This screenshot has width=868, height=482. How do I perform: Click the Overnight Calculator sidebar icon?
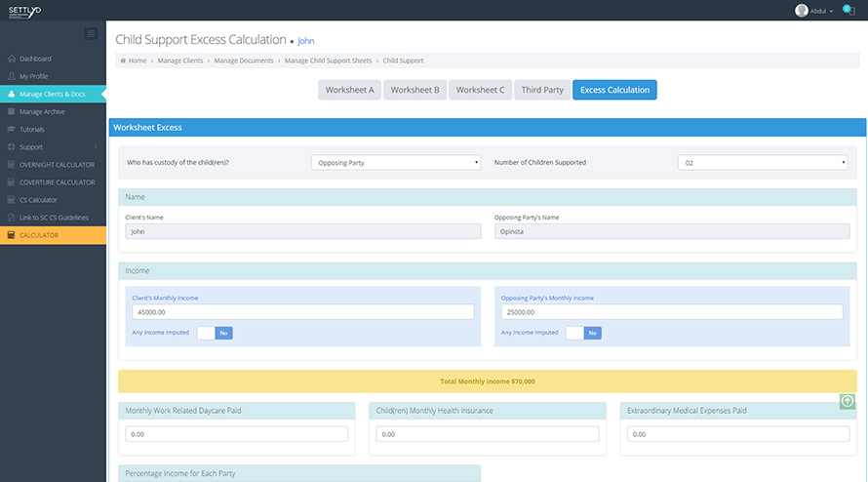point(12,165)
